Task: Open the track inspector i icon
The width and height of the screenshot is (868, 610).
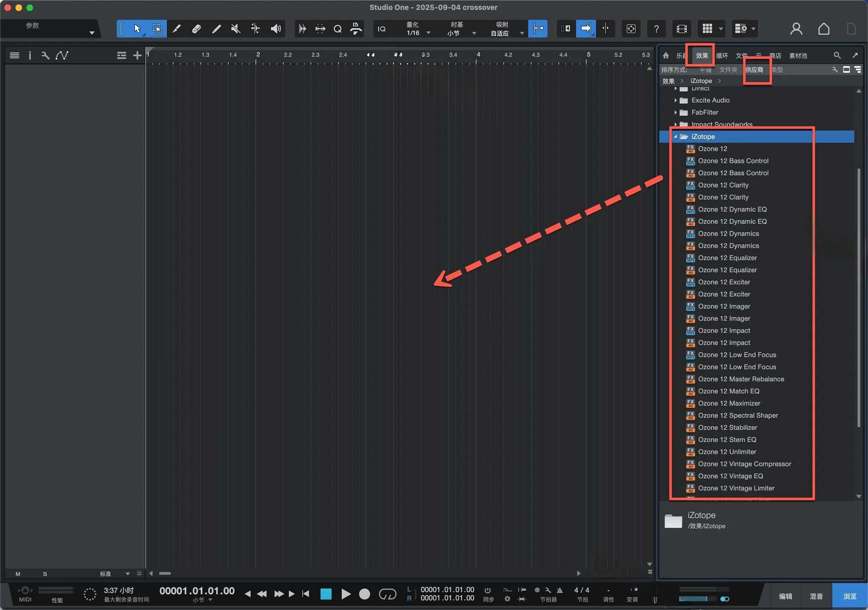Action: 30,55
